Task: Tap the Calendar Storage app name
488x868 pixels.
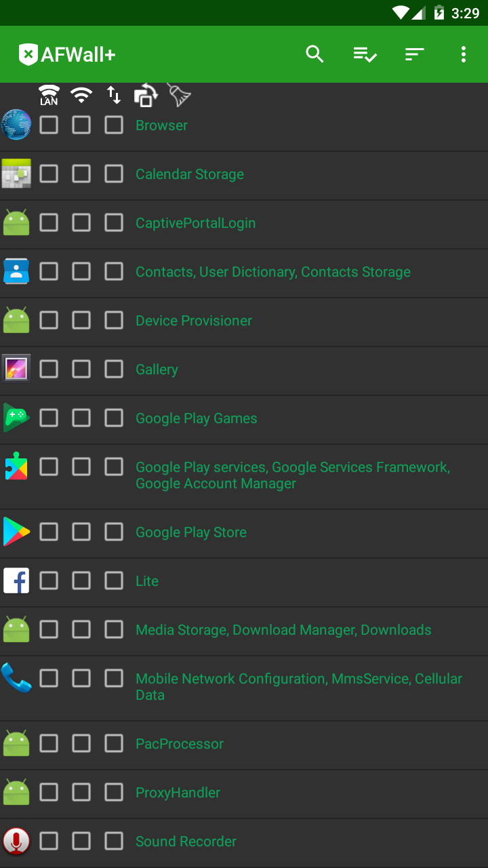Action: (x=189, y=174)
